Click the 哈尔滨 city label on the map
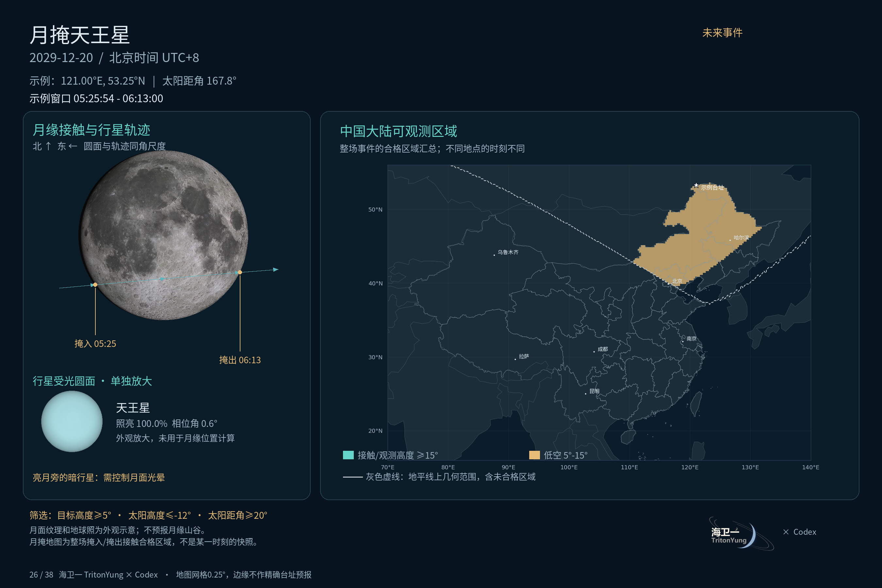The image size is (882, 588). click(x=742, y=237)
